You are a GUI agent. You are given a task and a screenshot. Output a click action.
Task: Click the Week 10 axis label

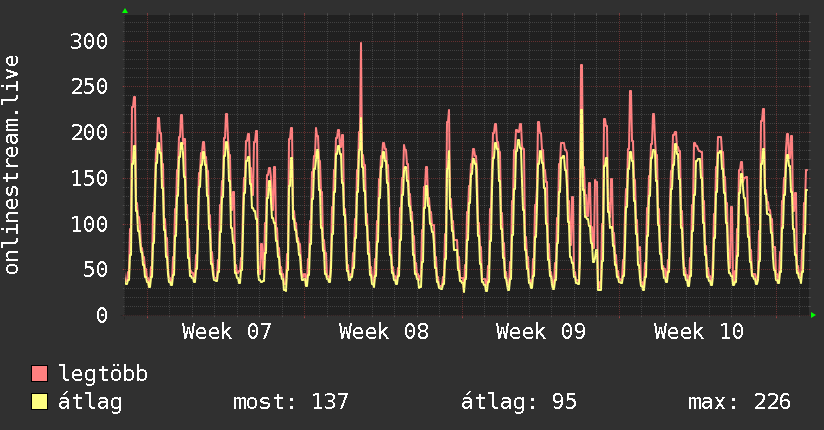pyautogui.click(x=698, y=332)
